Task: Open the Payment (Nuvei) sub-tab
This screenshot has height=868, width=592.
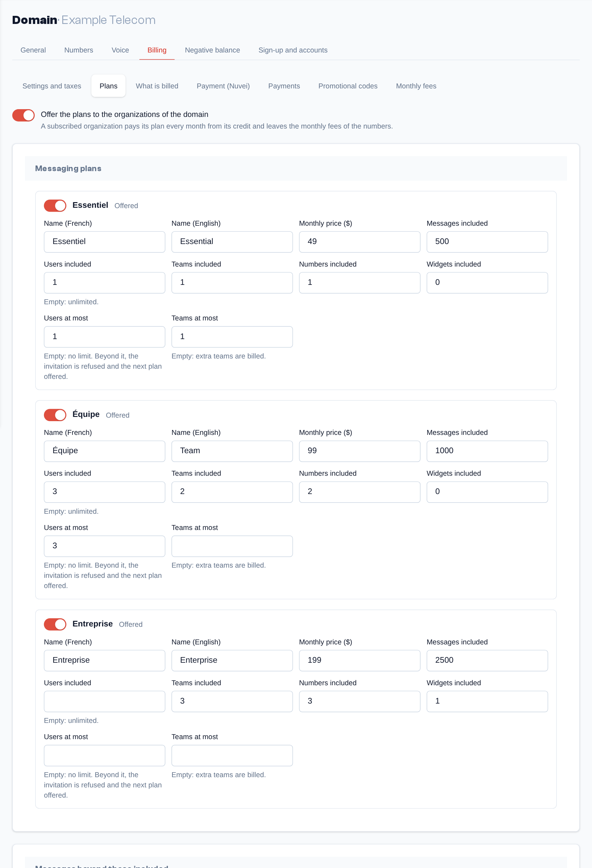Action: (223, 86)
